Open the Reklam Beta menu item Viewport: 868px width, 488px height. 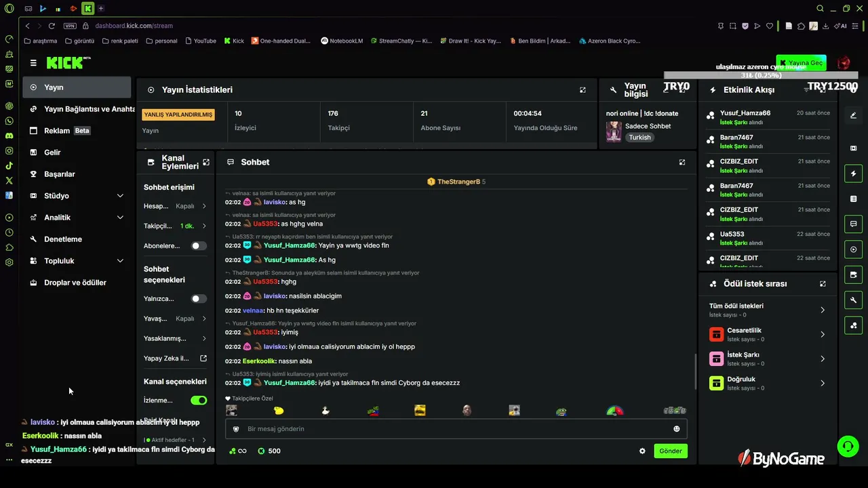pyautogui.click(x=77, y=131)
